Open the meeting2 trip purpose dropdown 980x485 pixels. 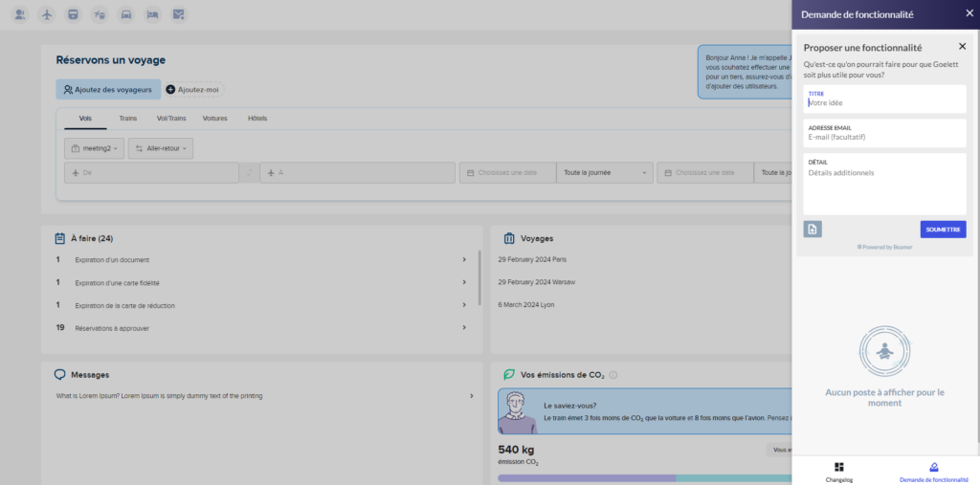coord(94,148)
